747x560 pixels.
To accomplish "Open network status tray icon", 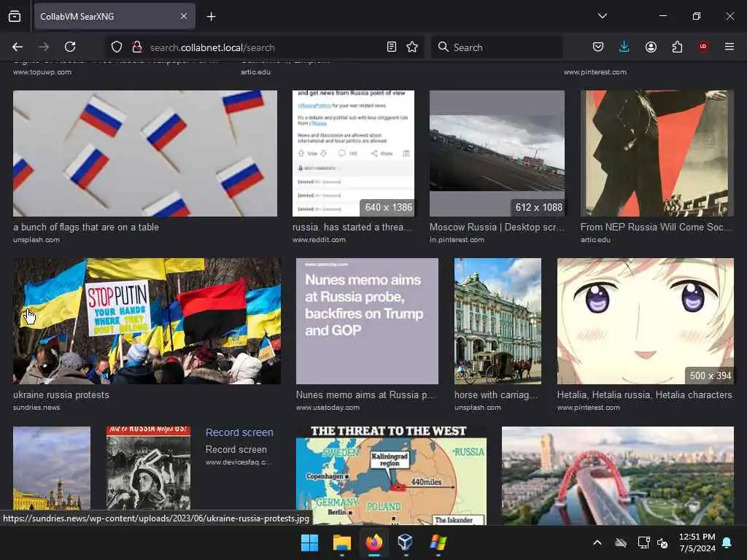I will (x=643, y=542).
